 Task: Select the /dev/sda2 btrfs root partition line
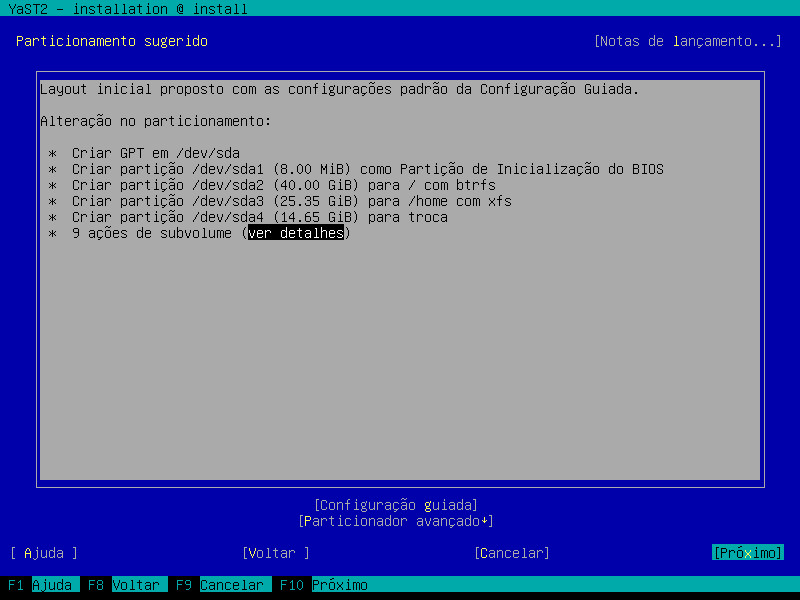283,185
